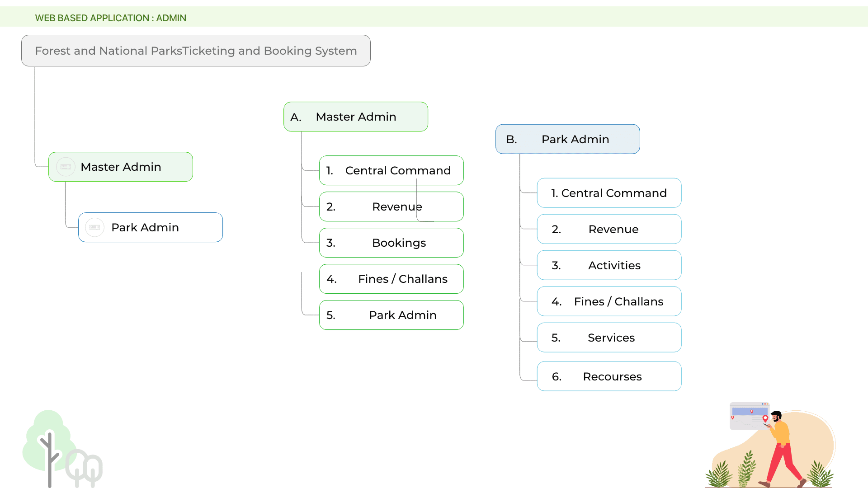Open Central Command under A. Master Admin
This screenshot has width=868, height=488.
[391, 170]
